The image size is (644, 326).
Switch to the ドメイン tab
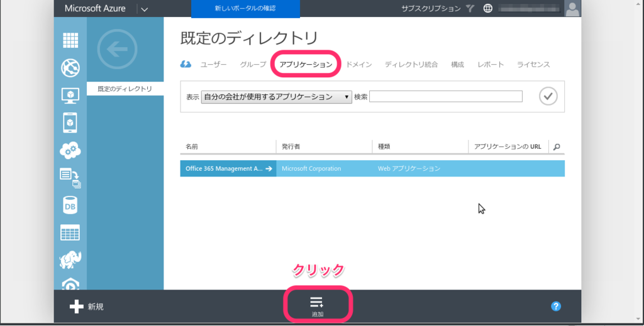tap(359, 64)
